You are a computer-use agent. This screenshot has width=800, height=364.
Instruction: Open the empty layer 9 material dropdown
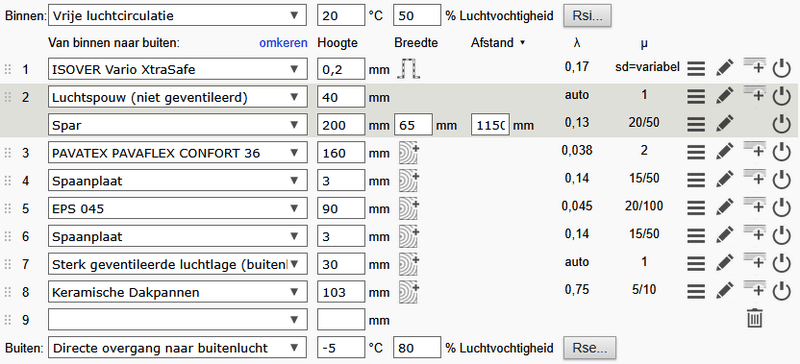[x=178, y=320]
